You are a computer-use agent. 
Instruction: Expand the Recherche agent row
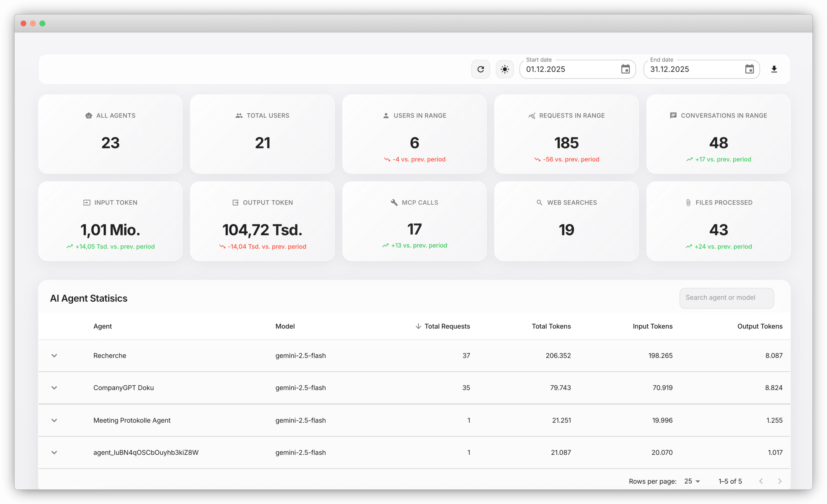pyautogui.click(x=54, y=356)
